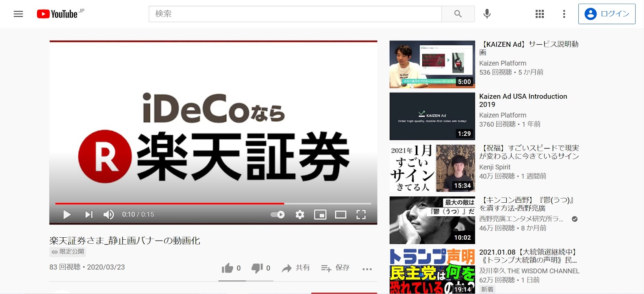
Task: Click the 新着 badge on Trump video
Action: 487,289
